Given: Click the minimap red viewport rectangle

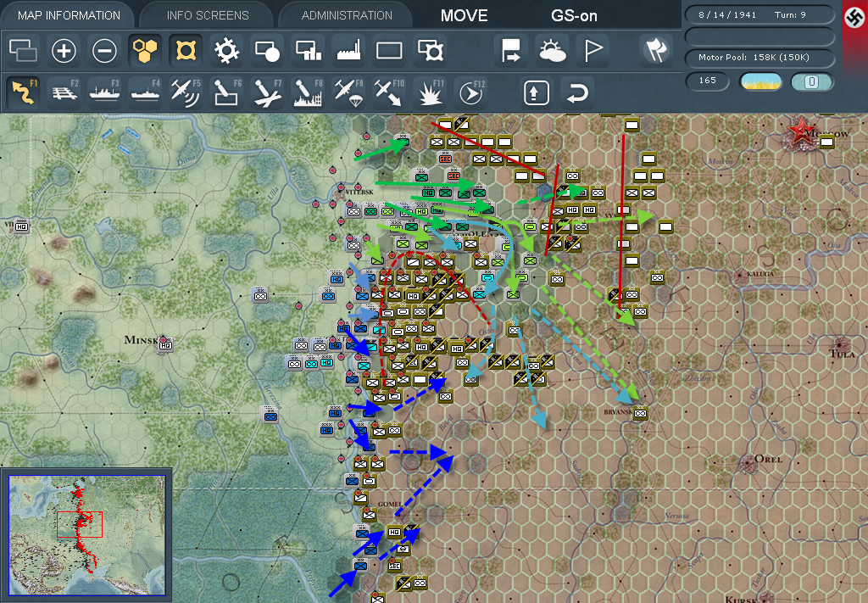Looking at the screenshot, I should 79,524.
